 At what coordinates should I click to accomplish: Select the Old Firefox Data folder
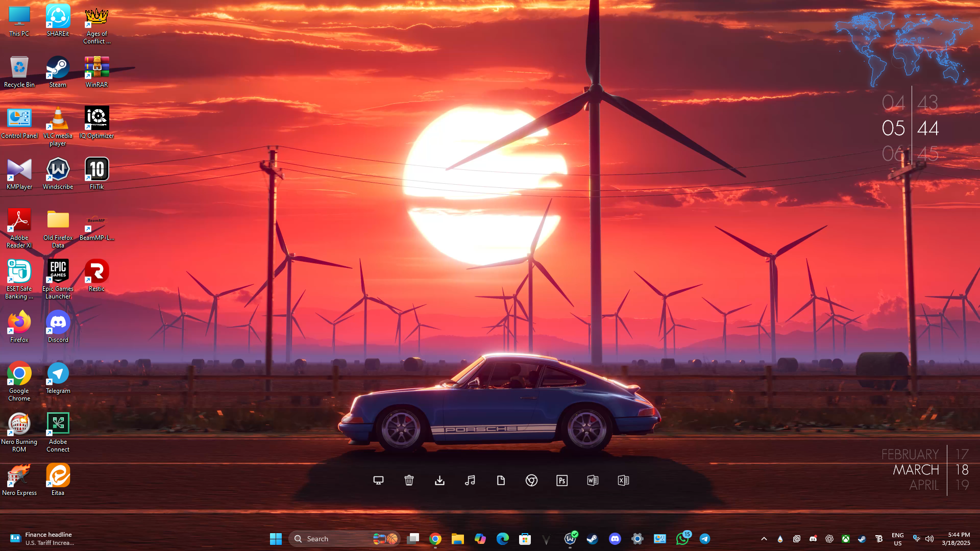pos(58,230)
